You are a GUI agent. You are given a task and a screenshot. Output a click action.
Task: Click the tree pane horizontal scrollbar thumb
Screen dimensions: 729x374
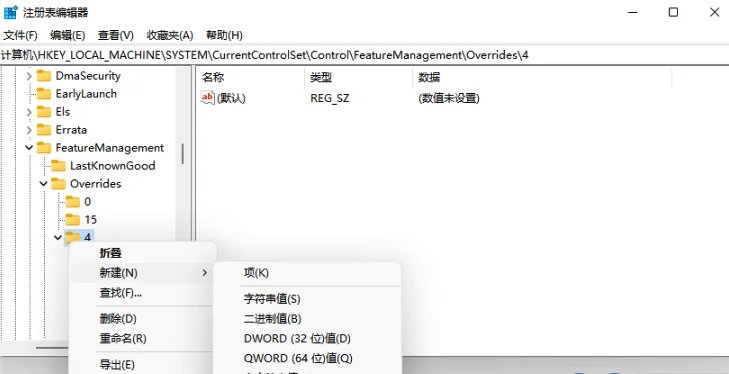[x=52, y=347]
